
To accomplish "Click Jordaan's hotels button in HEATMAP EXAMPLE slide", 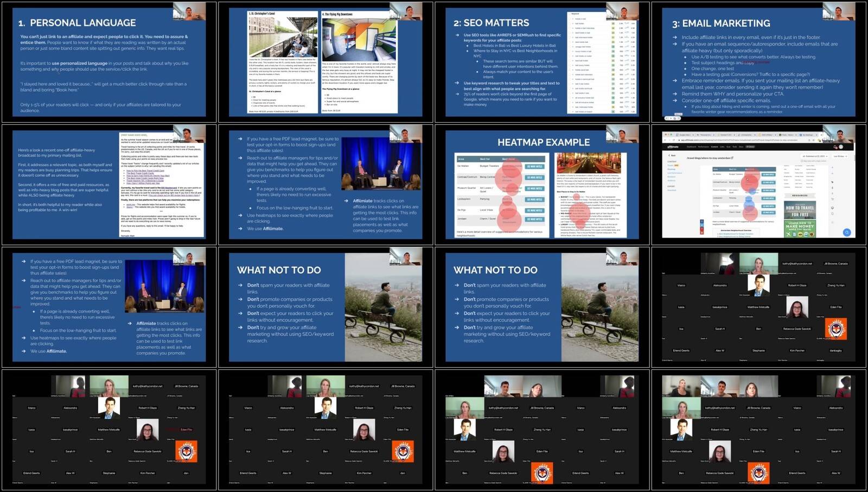I will tap(535, 219).
